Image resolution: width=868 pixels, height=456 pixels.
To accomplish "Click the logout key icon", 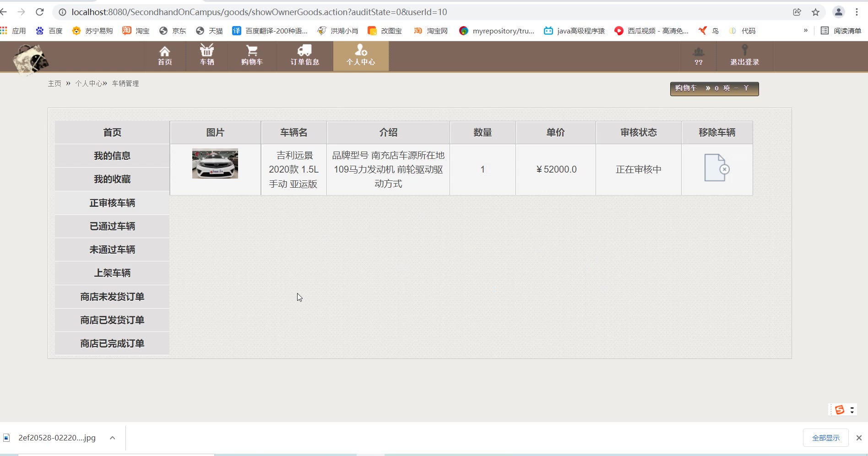I will [744, 50].
